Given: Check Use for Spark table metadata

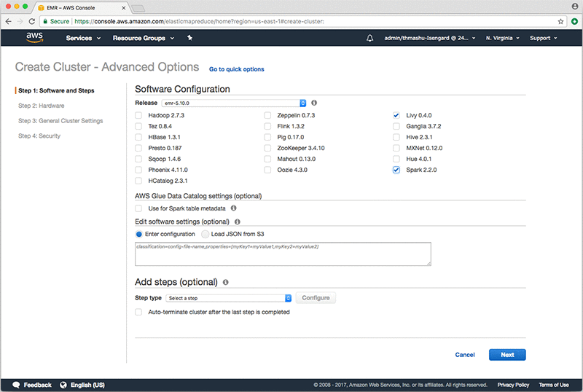Looking at the screenshot, I should coord(138,208).
